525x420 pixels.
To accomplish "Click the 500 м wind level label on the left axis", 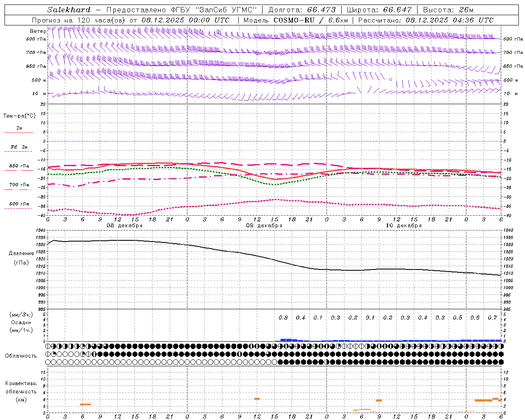I will pyautogui.click(x=39, y=80).
